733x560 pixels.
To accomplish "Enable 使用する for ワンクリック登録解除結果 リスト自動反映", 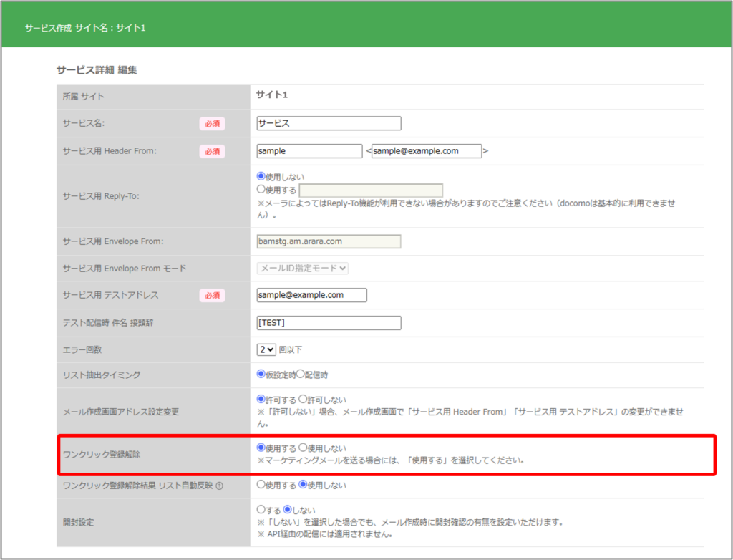I will coord(261,485).
